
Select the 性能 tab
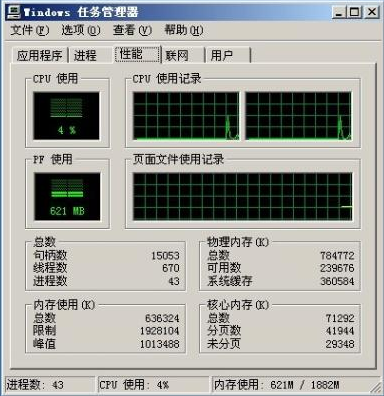pos(138,54)
